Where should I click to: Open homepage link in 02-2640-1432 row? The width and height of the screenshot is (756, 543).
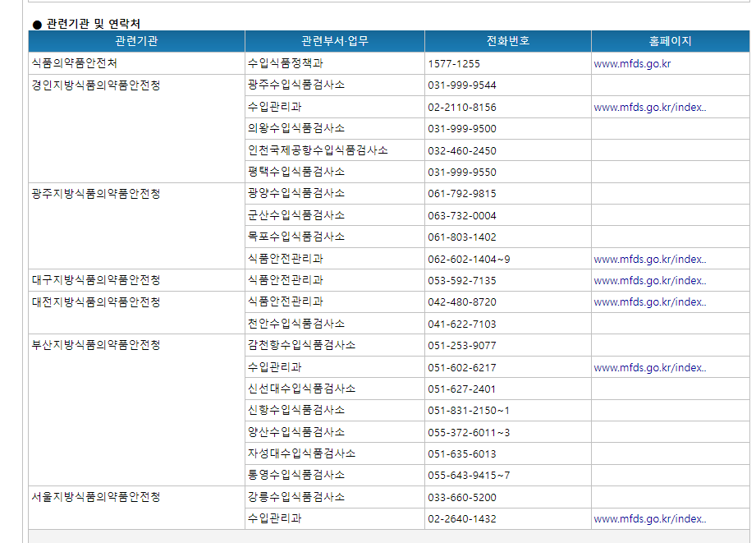650,519
